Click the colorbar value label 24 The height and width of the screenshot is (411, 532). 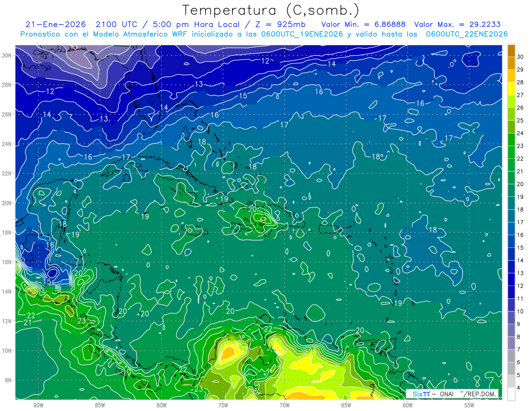click(x=520, y=133)
